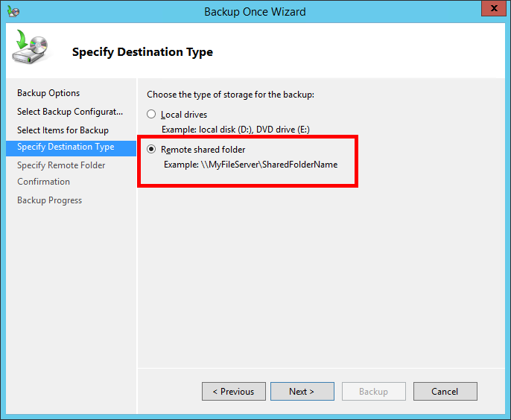Click the Confirmation step in the sidebar

coord(43,182)
